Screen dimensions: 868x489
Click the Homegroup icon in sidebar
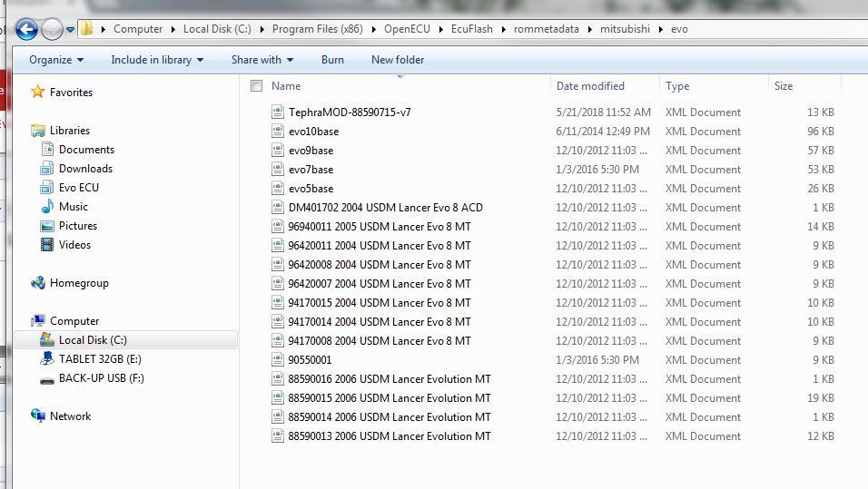tap(37, 283)
